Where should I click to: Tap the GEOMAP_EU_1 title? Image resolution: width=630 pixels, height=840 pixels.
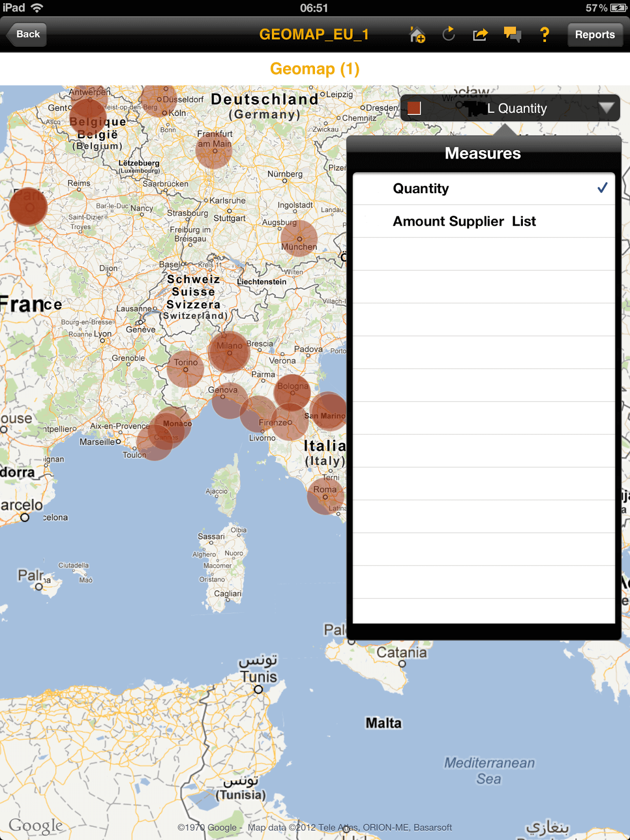(x=314, y=35)
